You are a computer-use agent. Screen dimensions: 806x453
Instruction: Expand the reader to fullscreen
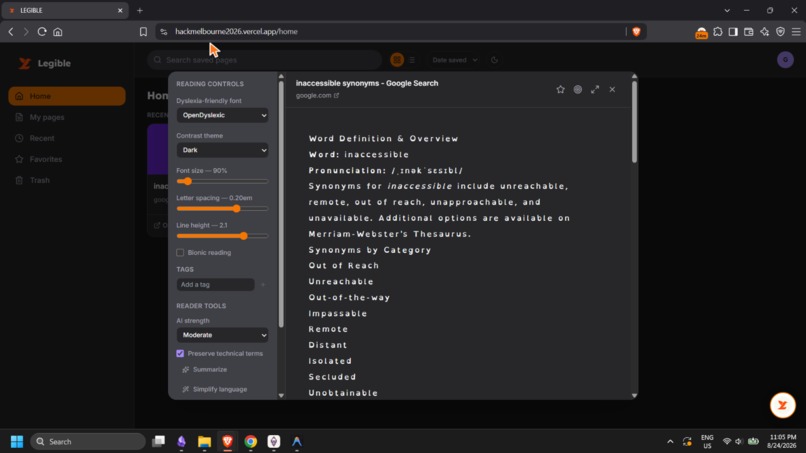point(595,89)
